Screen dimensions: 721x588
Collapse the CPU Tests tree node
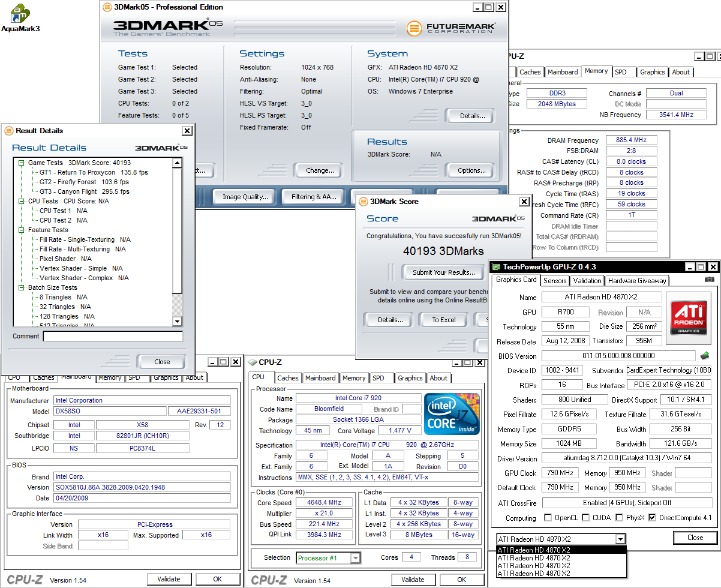[22, 201]
